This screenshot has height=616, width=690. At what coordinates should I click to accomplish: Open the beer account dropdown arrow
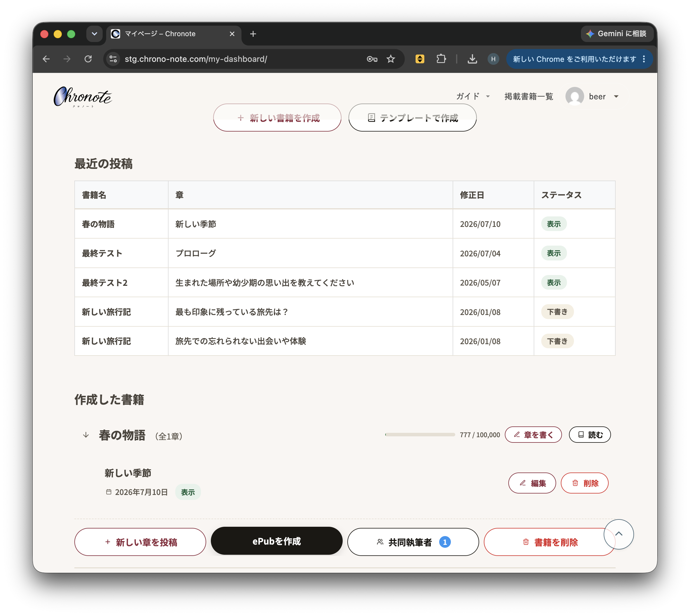616,97
